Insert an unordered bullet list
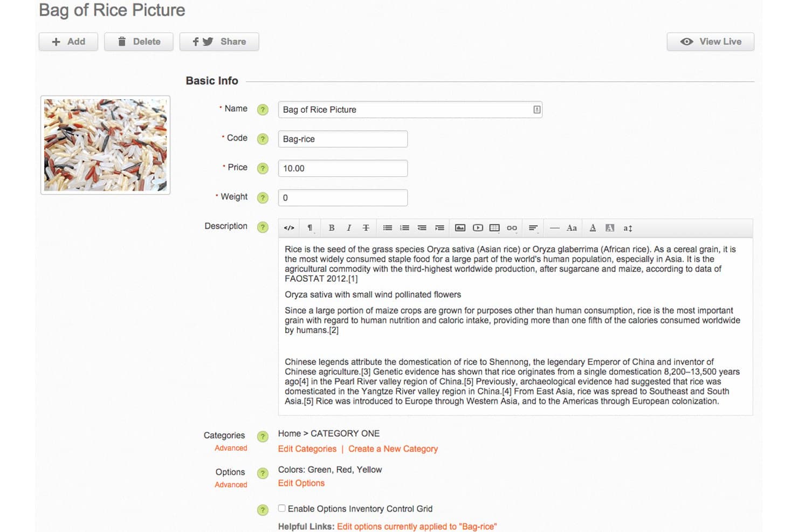 tap(387, 228)
